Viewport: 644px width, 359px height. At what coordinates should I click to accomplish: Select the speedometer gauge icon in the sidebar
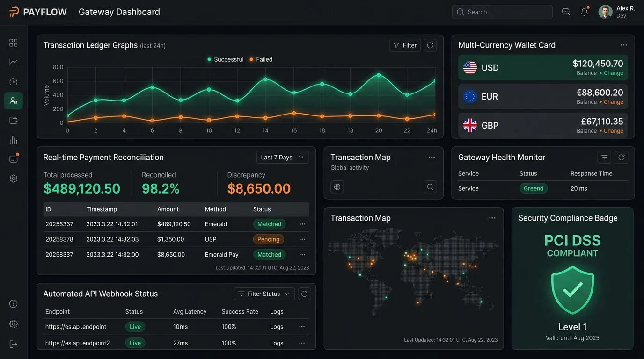(x=14, y=81)
